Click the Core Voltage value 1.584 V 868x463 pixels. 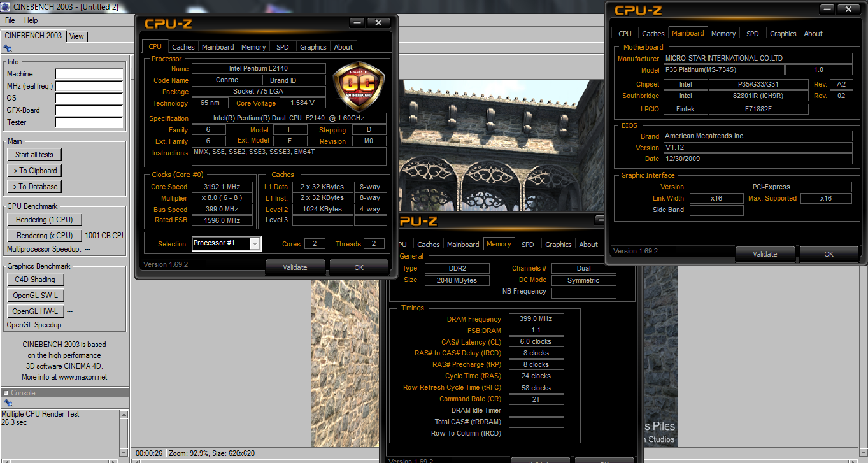pos(303,103)
